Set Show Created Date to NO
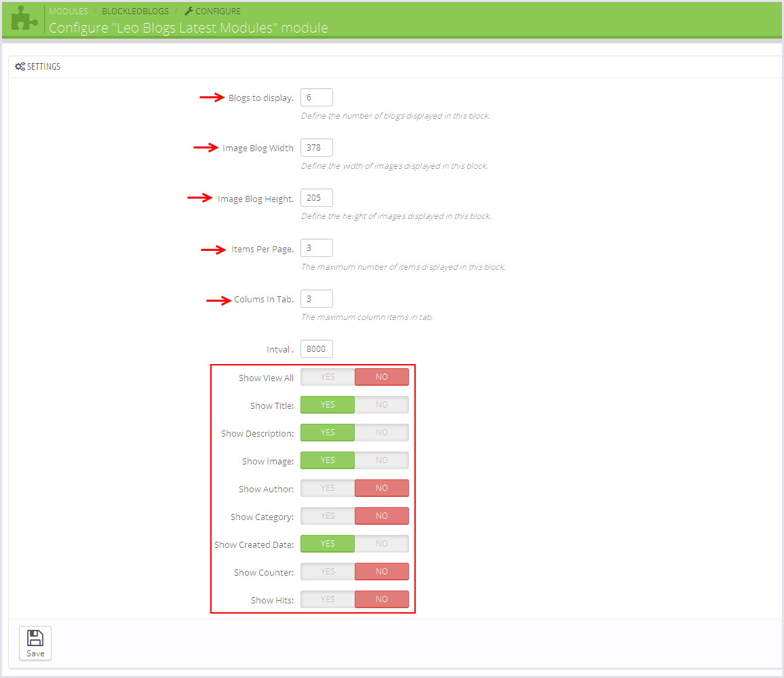The height and width of the screenshot is (678, 784). click(382, 544)
